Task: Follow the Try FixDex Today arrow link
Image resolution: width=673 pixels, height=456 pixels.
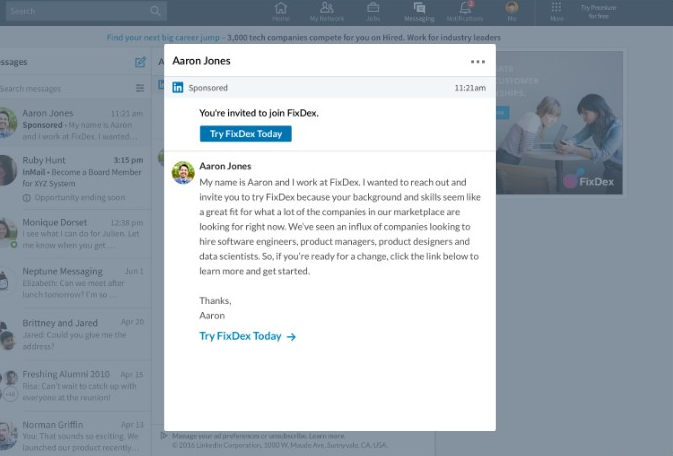Action: click(x=247, y=336)
